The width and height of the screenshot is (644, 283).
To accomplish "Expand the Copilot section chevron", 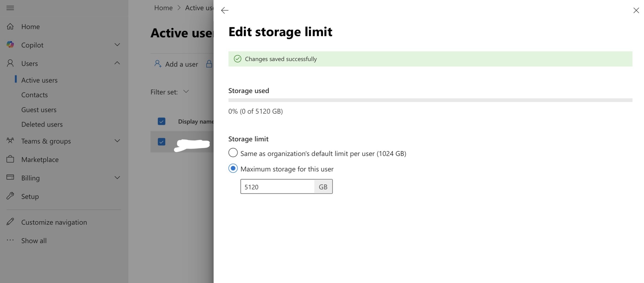I will click(117, 45).
